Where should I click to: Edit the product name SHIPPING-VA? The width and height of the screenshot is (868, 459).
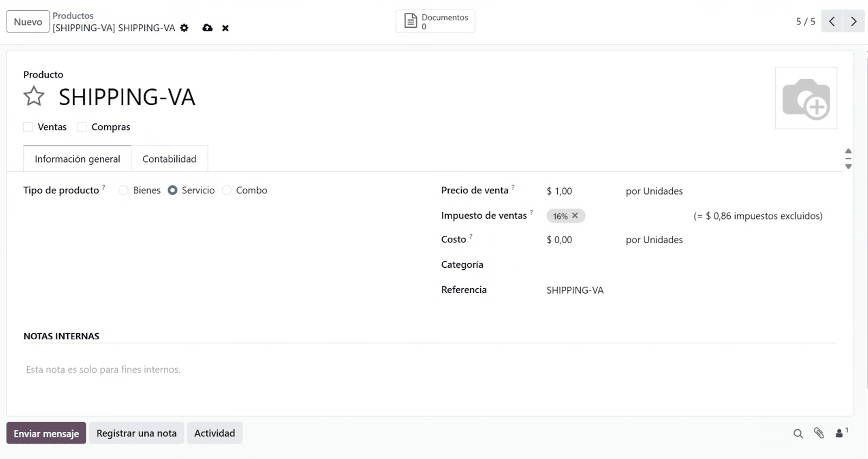pos(127,97)
